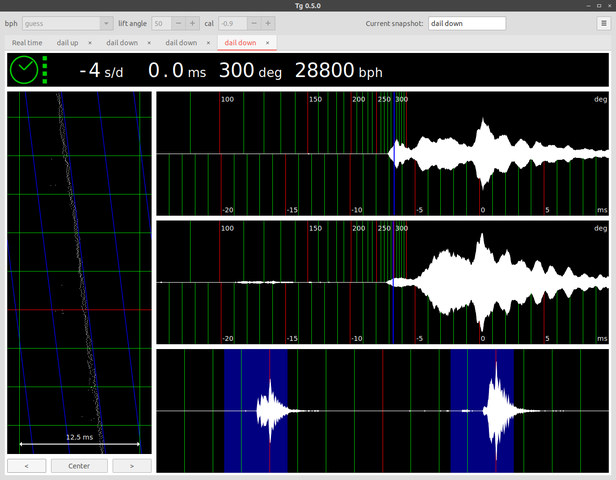Click the cal value field
Viewport: 616px width, 480px height.
[x=233, y=24]
